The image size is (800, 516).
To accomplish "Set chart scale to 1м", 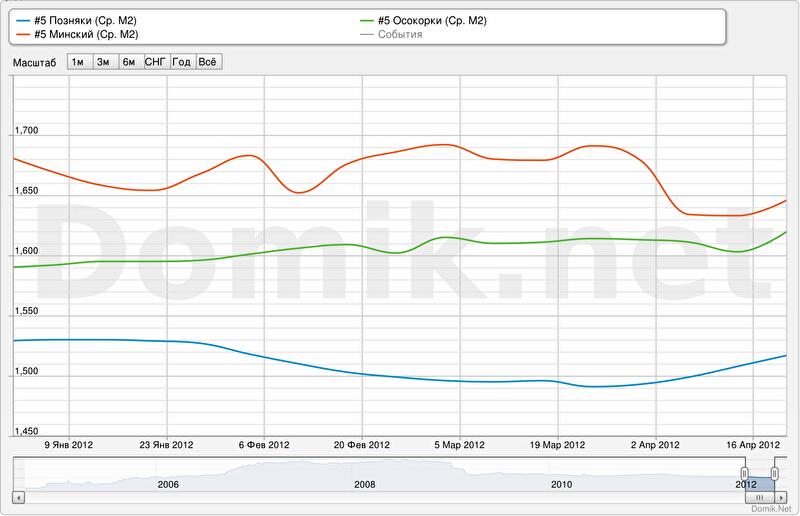I will tap(79, 62).
